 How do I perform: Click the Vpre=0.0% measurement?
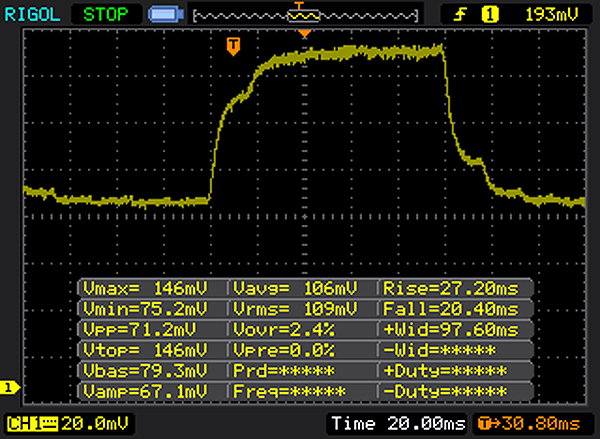(x=284, y=350)
